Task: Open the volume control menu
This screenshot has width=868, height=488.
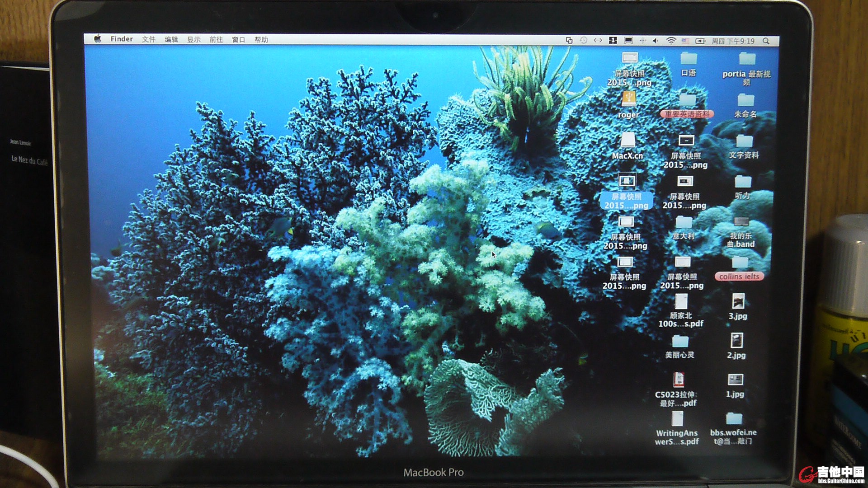Action: 656,41
